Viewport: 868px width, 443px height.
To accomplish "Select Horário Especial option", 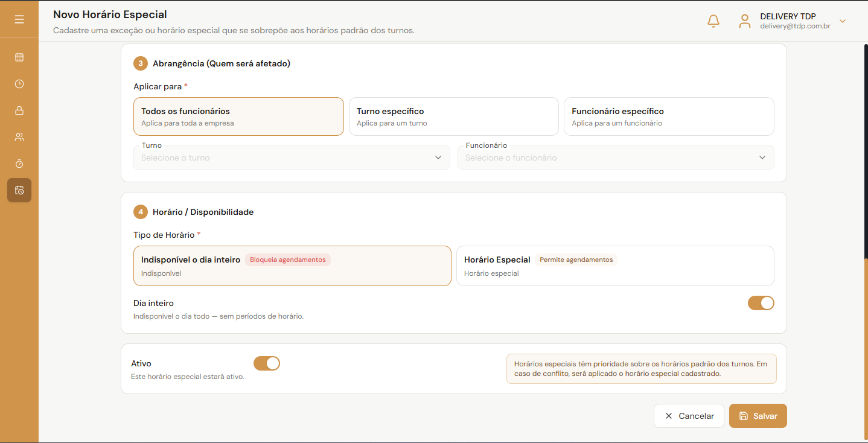I will (615, 266).
